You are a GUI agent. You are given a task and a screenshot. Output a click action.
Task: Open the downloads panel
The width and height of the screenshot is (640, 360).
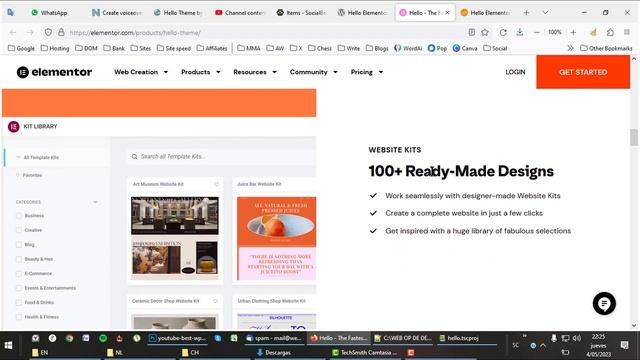point(520,32)
